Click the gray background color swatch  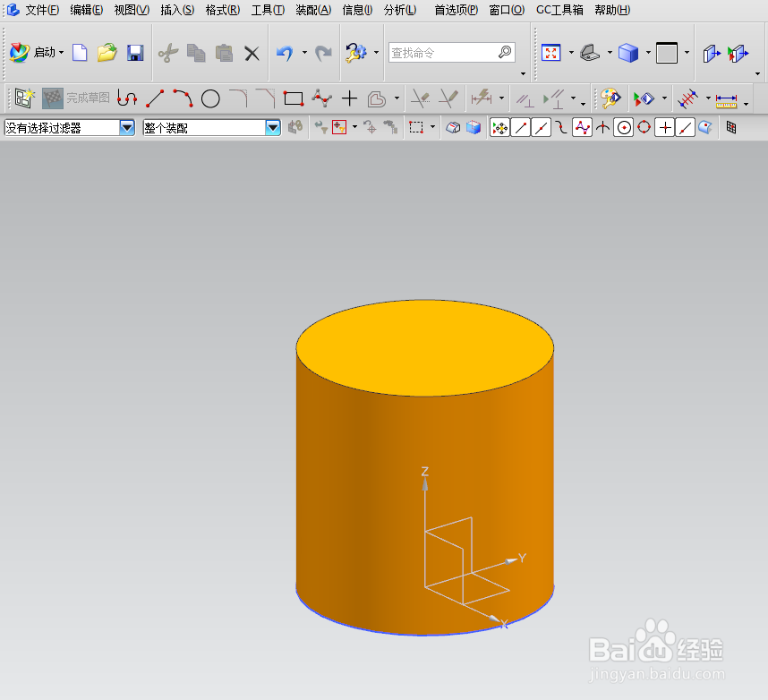coord(667,53)
